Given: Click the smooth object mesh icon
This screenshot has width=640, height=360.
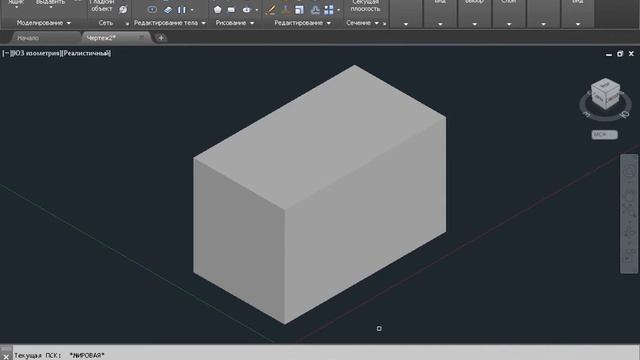Looking at the screenshot, I should coord(123,9).
